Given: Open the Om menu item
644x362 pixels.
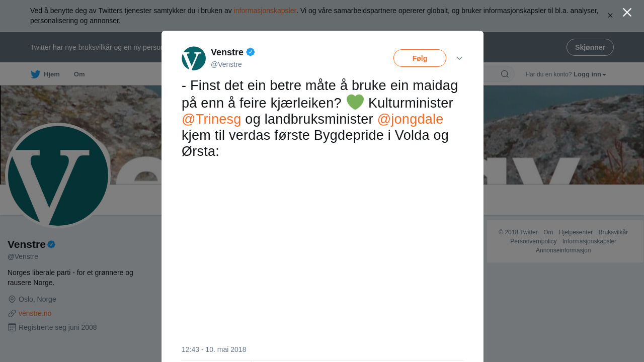Looking at the screenshot, I should point(79,74).
